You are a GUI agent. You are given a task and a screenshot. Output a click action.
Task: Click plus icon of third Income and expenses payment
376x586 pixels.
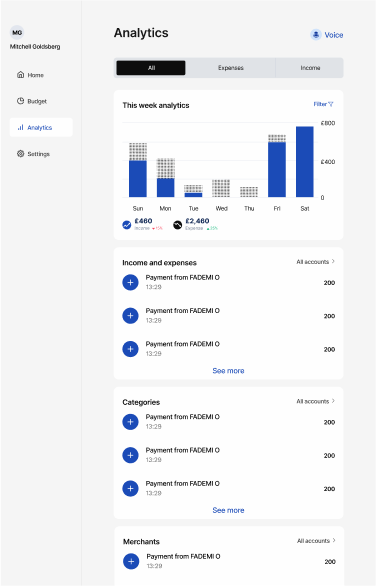[130, 349]
